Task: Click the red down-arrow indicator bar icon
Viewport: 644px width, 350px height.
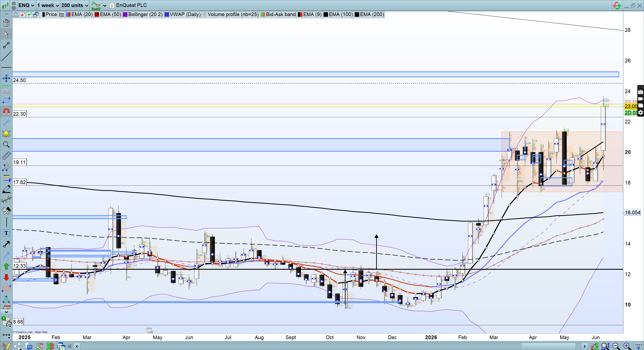Action: point(22,14)
